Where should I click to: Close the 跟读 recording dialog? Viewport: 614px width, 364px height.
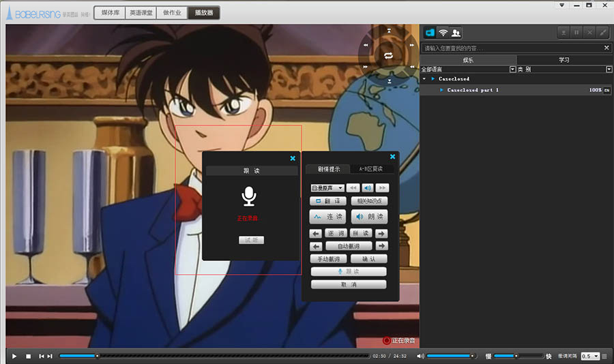point(293,158)
